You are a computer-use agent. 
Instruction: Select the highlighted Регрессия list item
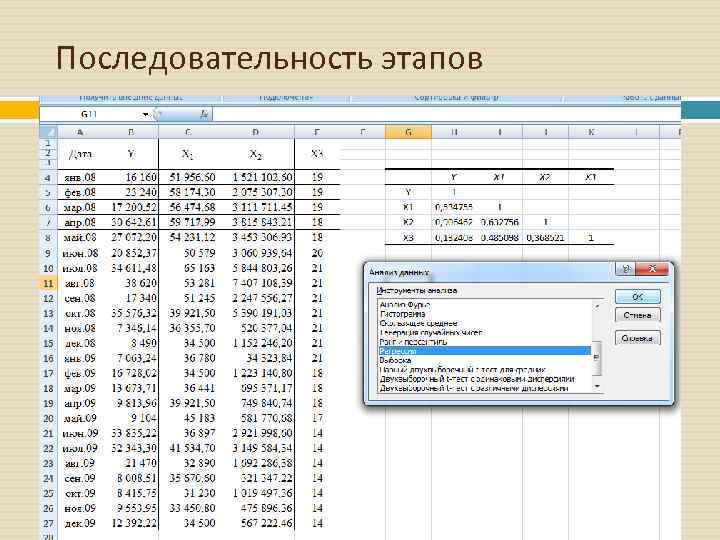point(484,351)
